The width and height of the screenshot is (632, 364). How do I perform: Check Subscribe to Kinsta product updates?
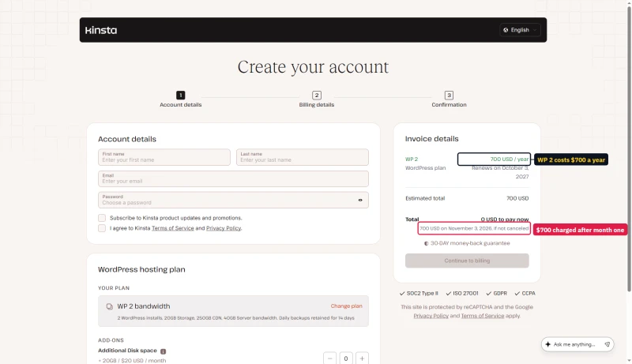[x=102, y=218]
